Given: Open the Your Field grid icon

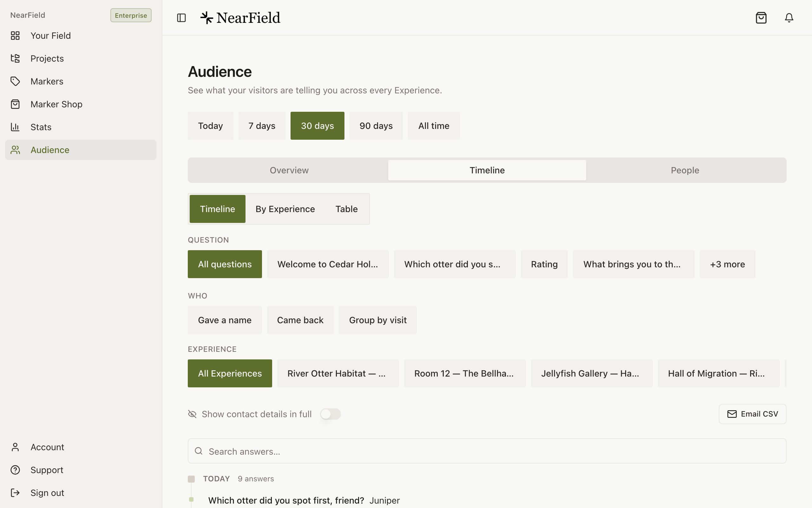Looking at the screenshot, I should (15, 36).
